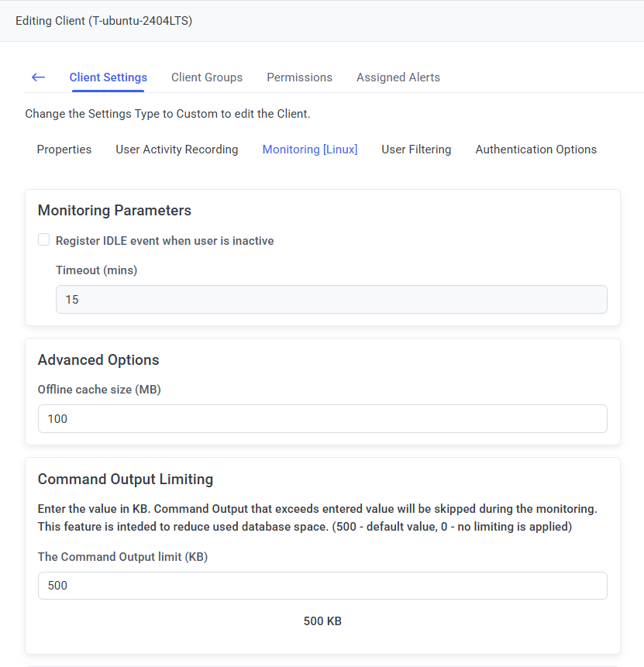Viewport: 644px width, 667px height.
Task: Click the 500 KB value readout
Action: point(322,621)
